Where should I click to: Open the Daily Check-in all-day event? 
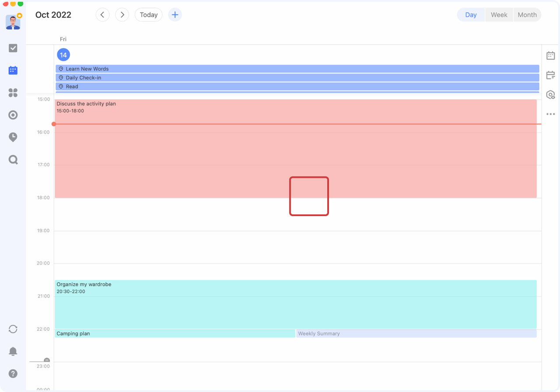click(297, 77)
